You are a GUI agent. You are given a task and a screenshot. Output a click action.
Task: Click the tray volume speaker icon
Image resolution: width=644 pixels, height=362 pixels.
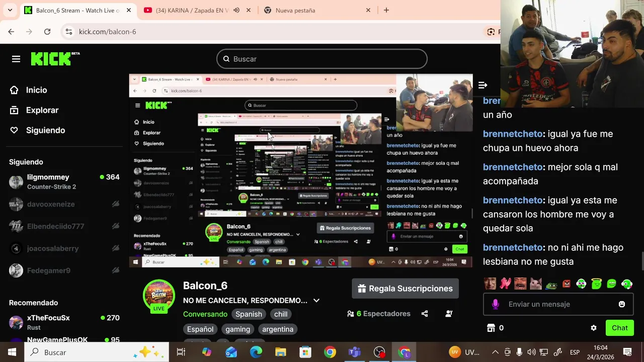531,352
